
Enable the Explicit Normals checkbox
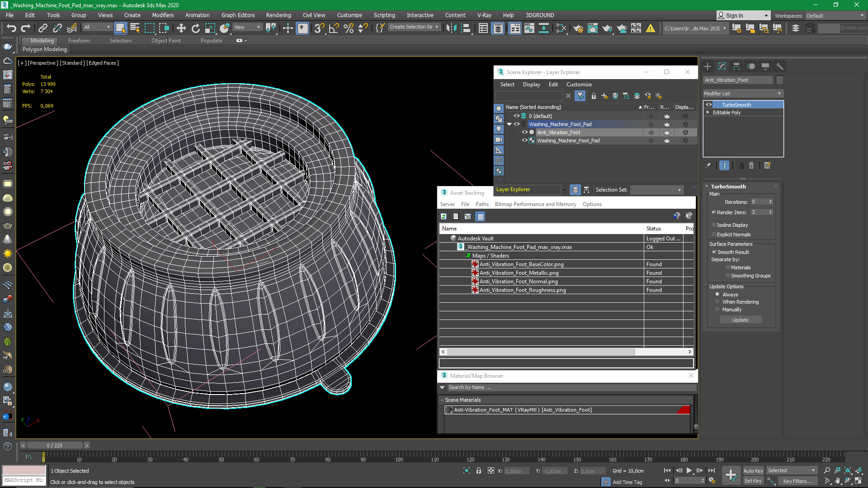tap(714, 235)
